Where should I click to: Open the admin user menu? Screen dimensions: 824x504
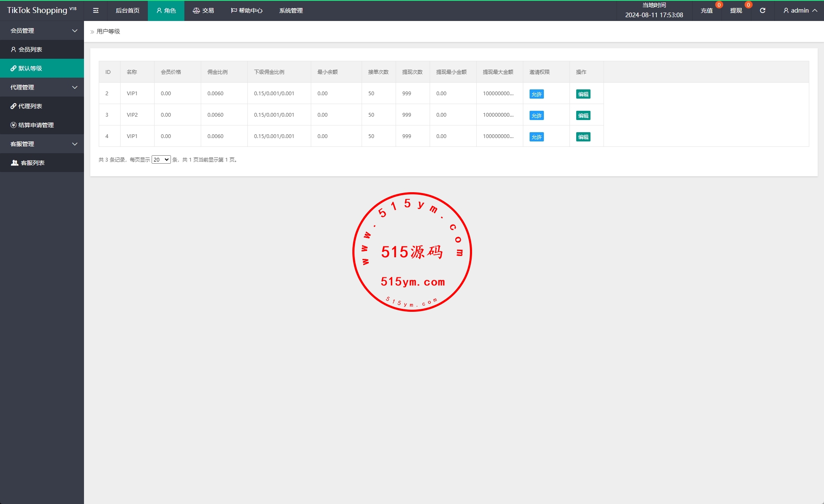coord(800,10)
